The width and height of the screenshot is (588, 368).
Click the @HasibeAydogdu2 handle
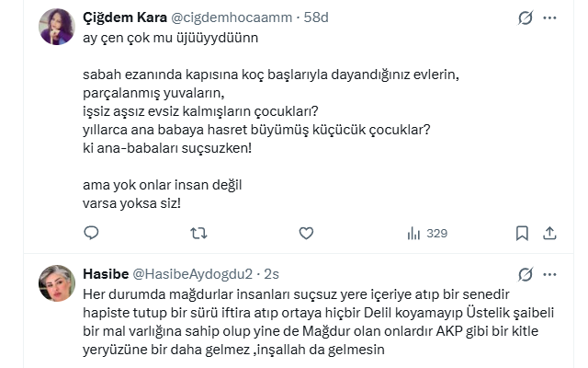click(x=193, y=274)
